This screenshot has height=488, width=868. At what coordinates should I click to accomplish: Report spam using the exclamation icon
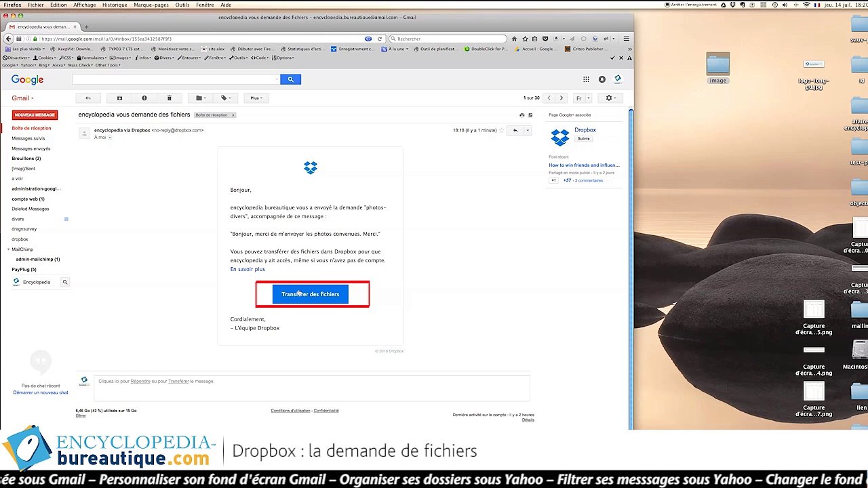(x=144, y=98)
